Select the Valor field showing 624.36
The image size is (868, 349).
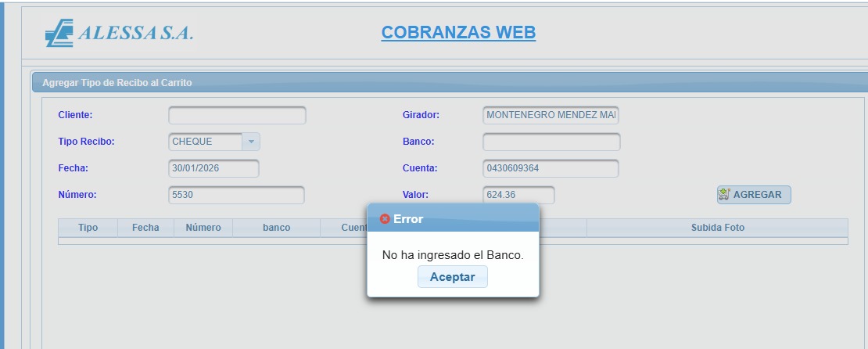click(518, 195)
